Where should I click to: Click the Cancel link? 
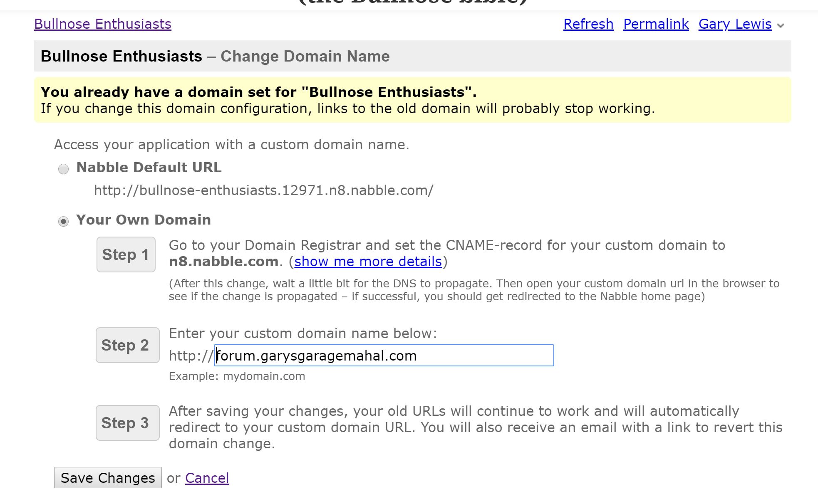[x=207, y=478]
